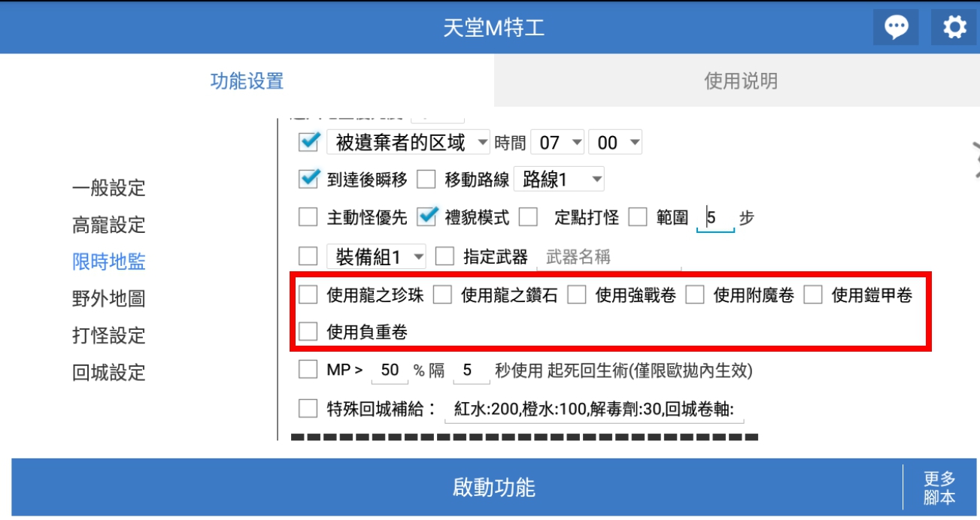Open 回城設定 from the side menu
Image resolution: width=980 pixels, height=520 pixels.
pos(109,372)
